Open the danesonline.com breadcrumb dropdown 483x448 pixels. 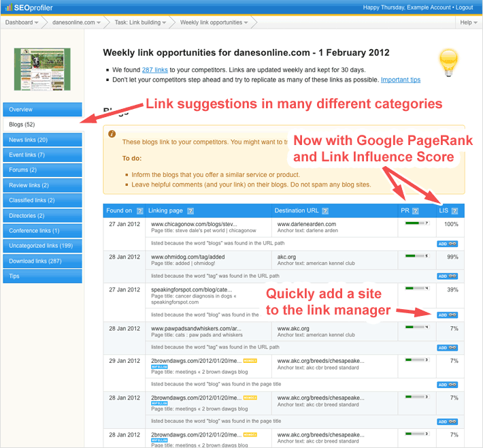click(x=76, y=22)
